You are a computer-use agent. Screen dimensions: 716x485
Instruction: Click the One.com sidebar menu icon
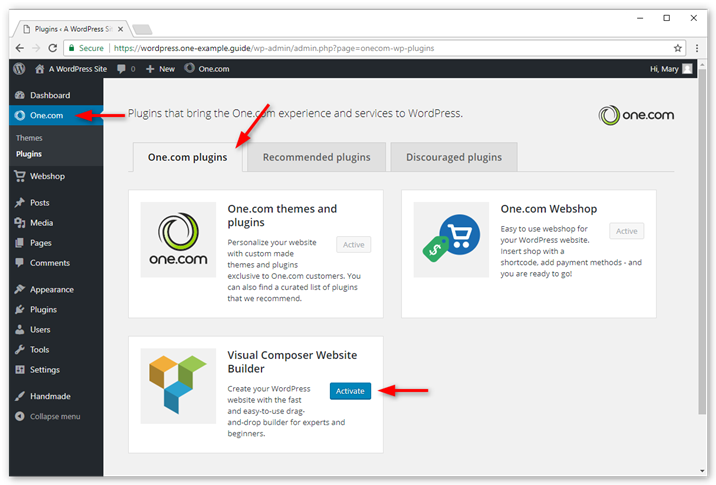tap(20, 115)
